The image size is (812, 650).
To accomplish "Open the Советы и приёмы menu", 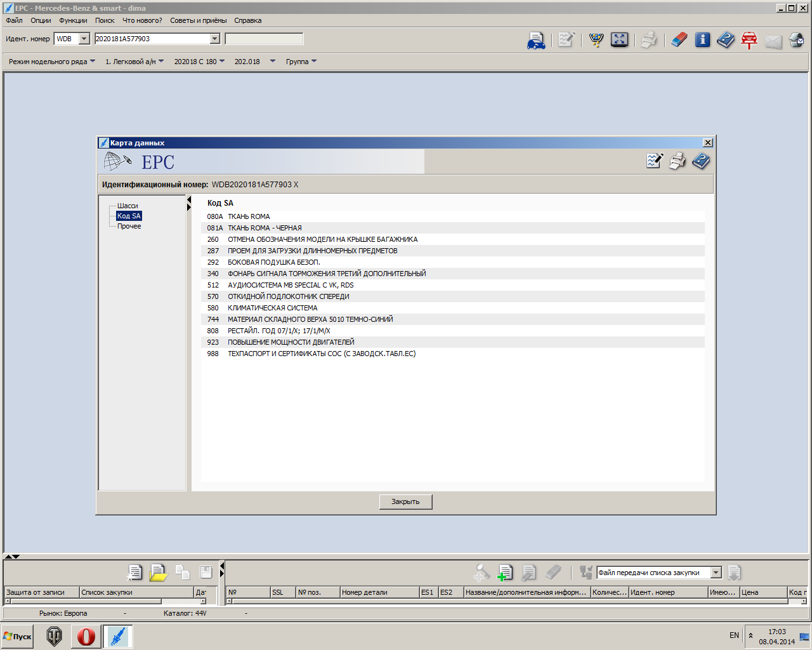I will coord(198,20).
